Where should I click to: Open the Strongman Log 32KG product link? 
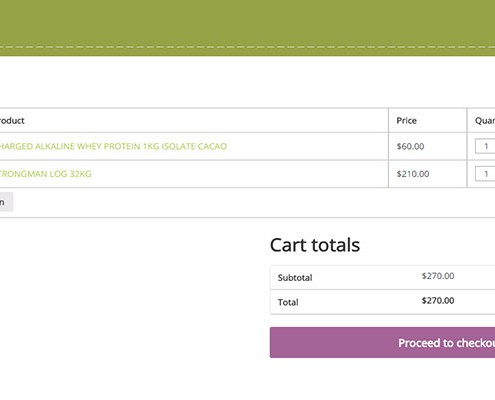click(x=46, y=174)
